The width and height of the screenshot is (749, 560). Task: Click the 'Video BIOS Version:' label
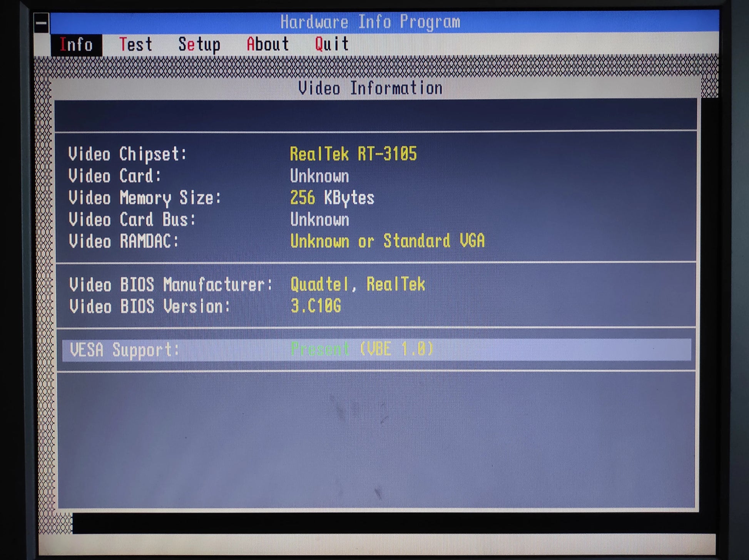pyautogui.click(x=149, y=307)
